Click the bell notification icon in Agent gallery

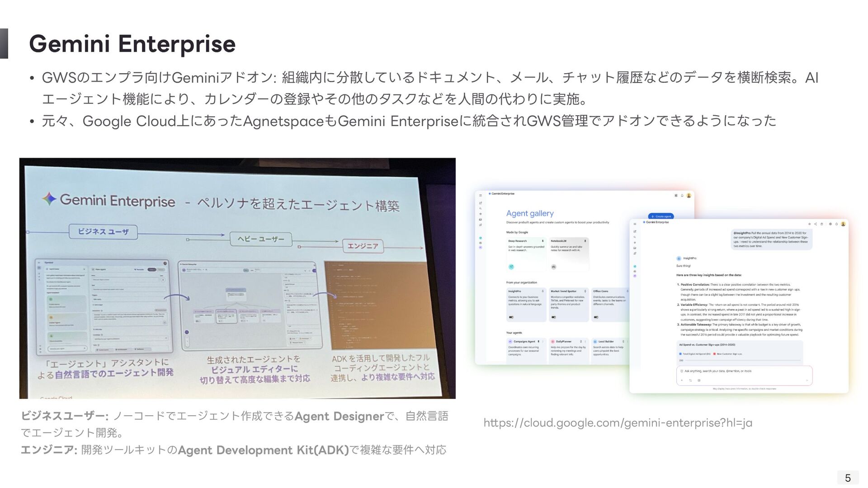tap(682, 196)
